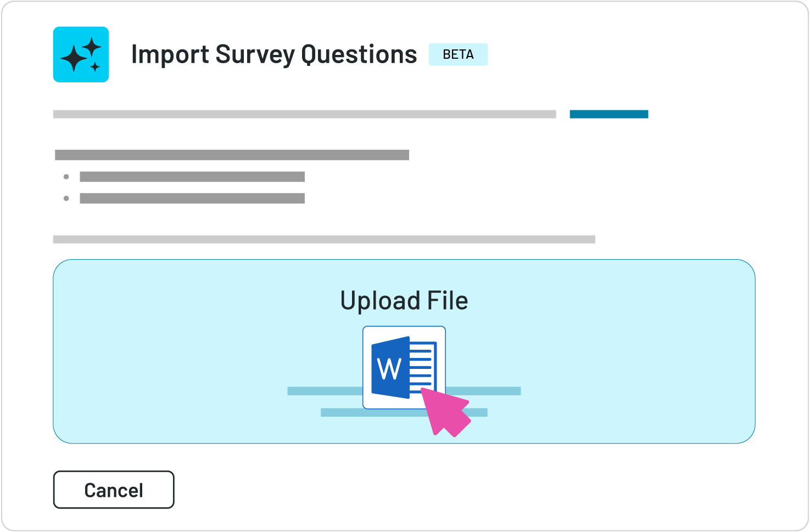Click the teal line left of Word icon
This screenshot has height=532, width=810.
[x=325, y=391]
